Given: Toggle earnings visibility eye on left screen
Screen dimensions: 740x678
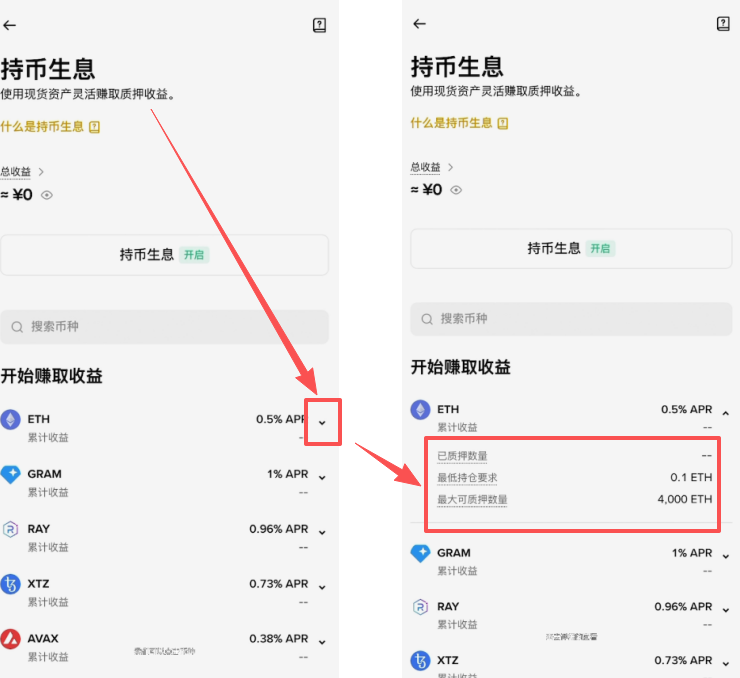Looking at the screenshot, I should (47, 195).
